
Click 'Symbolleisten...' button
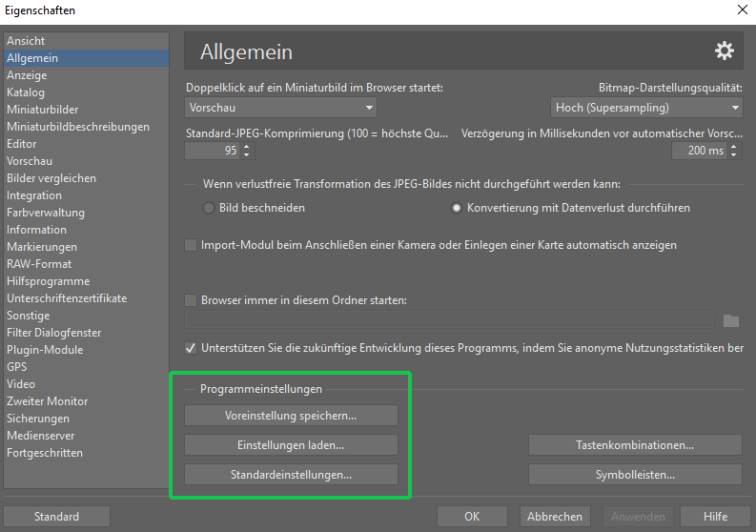click(x=635, y=474)
